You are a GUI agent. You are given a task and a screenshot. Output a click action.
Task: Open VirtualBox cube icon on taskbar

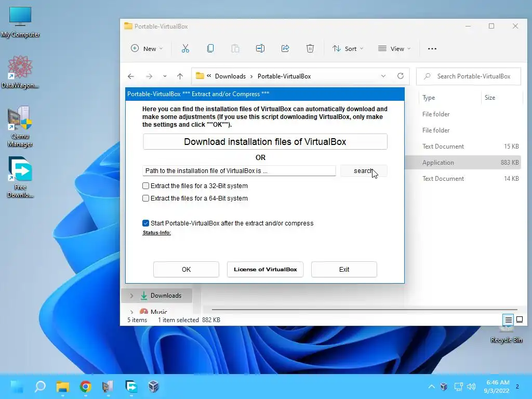coord(153,387)
